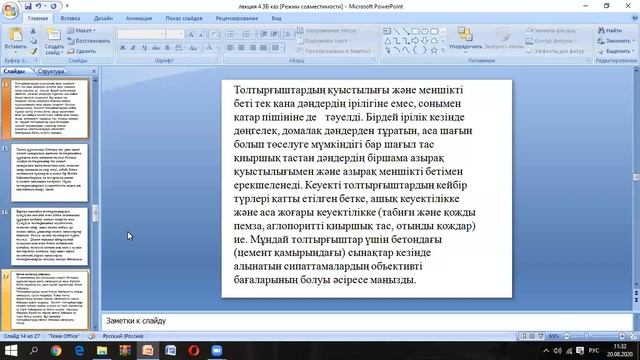Open the Рецензирование ribbon tab
Image resolution: width=640 pixels, height=360 pixels.
[x=237, y=18]
